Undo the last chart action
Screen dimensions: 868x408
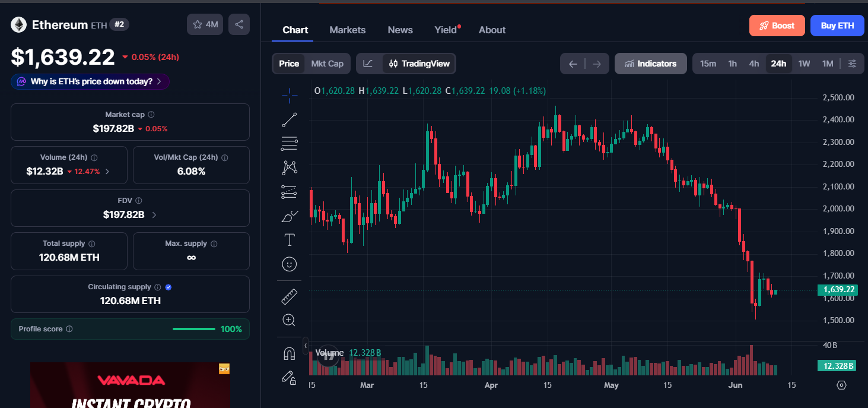pyautogui.click(x=573, y=64)
